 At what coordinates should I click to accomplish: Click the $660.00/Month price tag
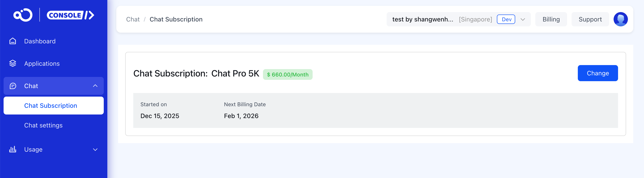click(288, 74)
